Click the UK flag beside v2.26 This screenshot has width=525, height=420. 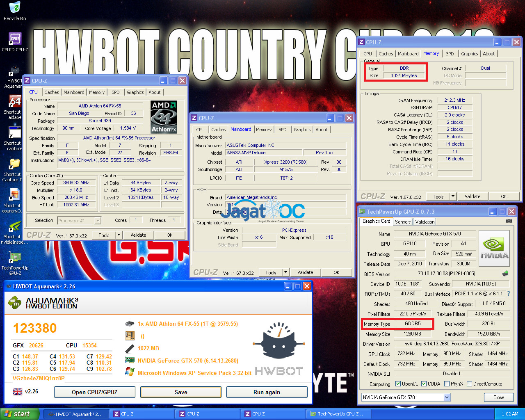point(18,392)
